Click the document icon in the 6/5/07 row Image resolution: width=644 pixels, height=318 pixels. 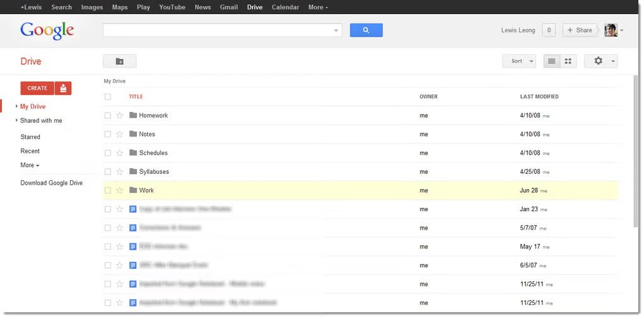pyautogui.click(x=133, y=266)
